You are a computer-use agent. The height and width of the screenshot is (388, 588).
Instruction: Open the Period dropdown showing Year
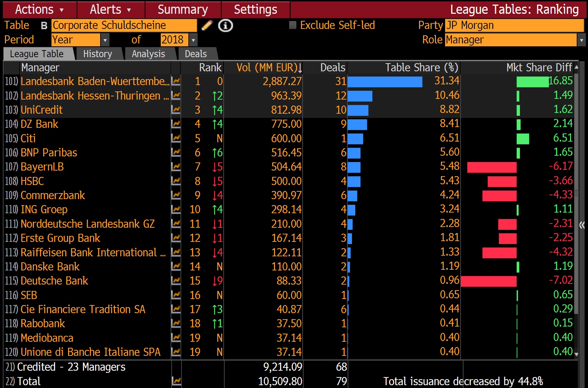(105, 40)
